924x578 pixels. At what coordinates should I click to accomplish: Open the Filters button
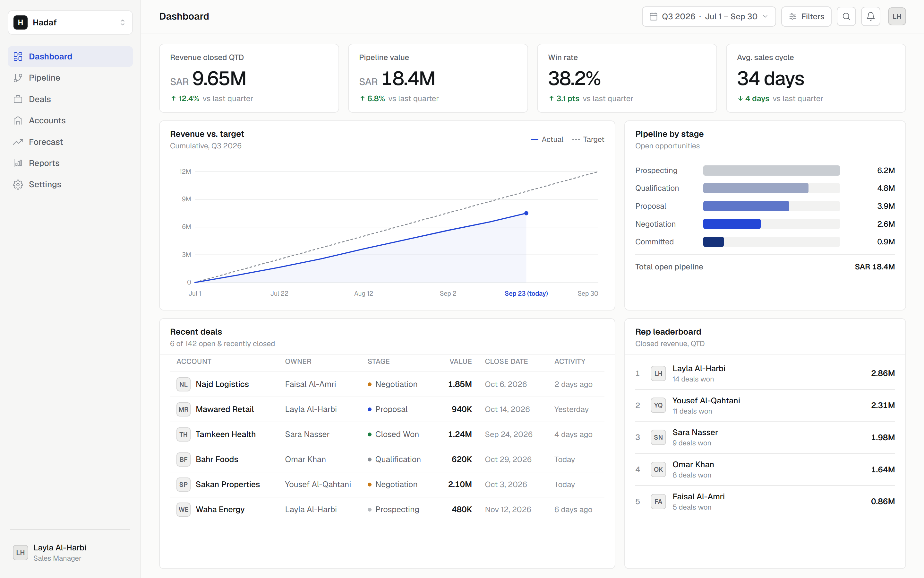pos(806,16)
